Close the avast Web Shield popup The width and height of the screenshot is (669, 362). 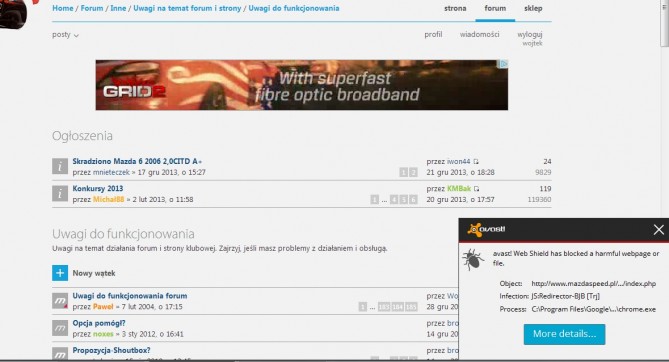click(658, 230)
